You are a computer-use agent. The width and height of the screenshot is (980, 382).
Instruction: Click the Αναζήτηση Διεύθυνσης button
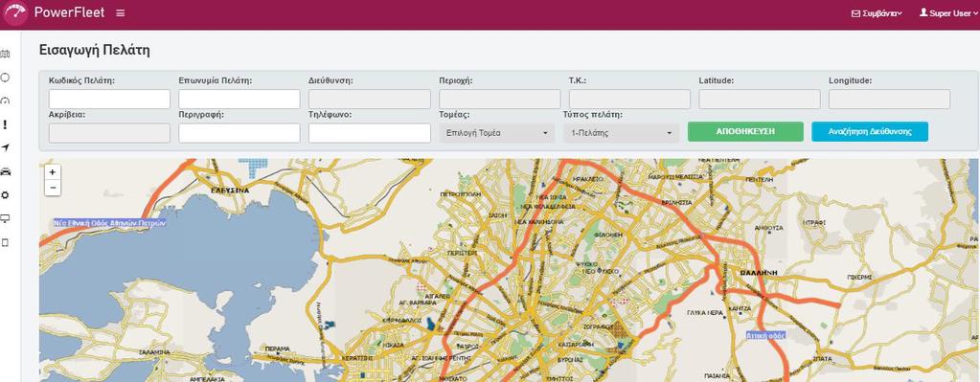tap(870, 132)
